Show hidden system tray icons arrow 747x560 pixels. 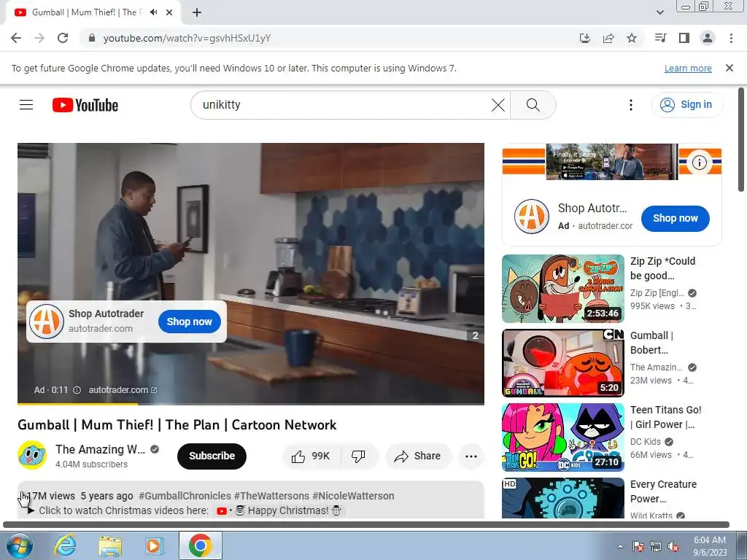tap(620, 546)
